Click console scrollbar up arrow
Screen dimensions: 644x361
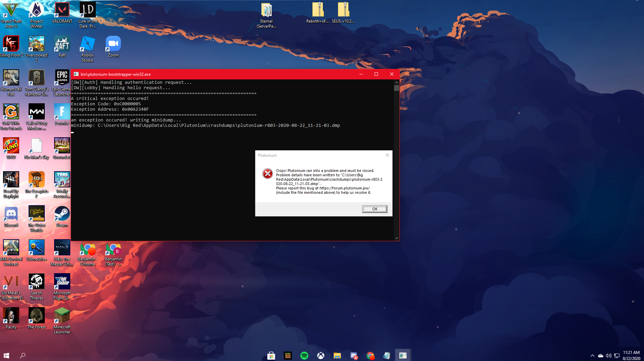(x=396, y=82)
